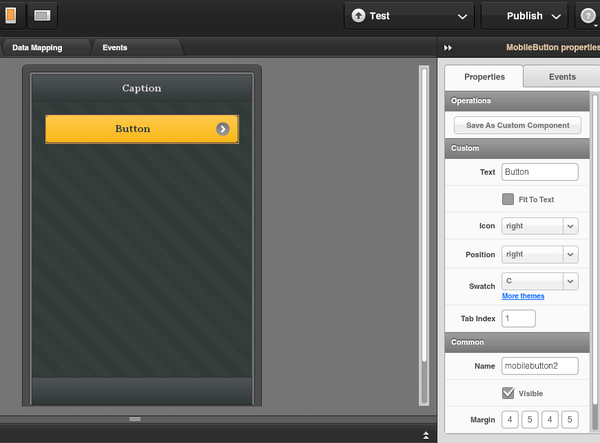Viewport: 600px width, 443px height.
Task: Collapse properties panel with double-arrow icon
Action: tap(448, 47)
